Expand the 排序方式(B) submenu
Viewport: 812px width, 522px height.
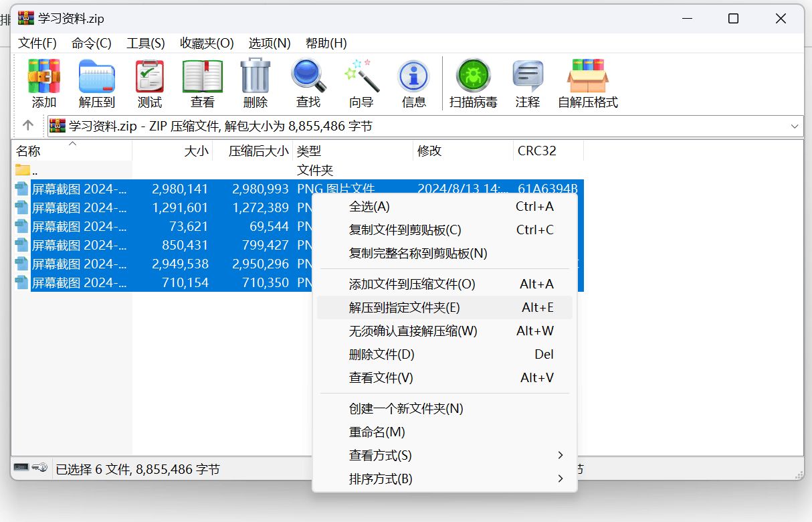tap(445, 478)
